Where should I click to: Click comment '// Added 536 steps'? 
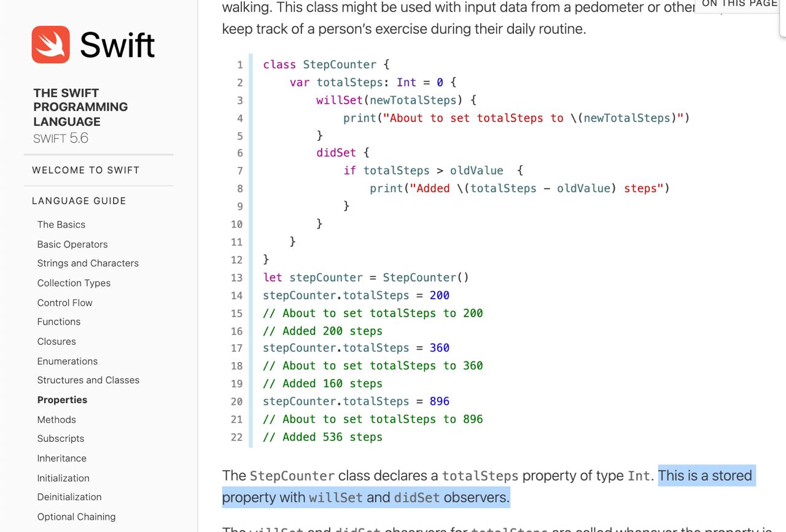point(322,437)
